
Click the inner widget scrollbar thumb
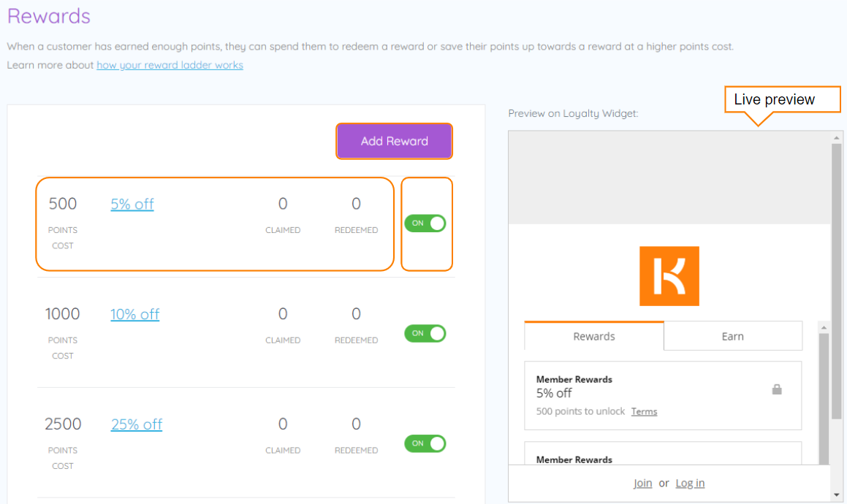point(824,399)
